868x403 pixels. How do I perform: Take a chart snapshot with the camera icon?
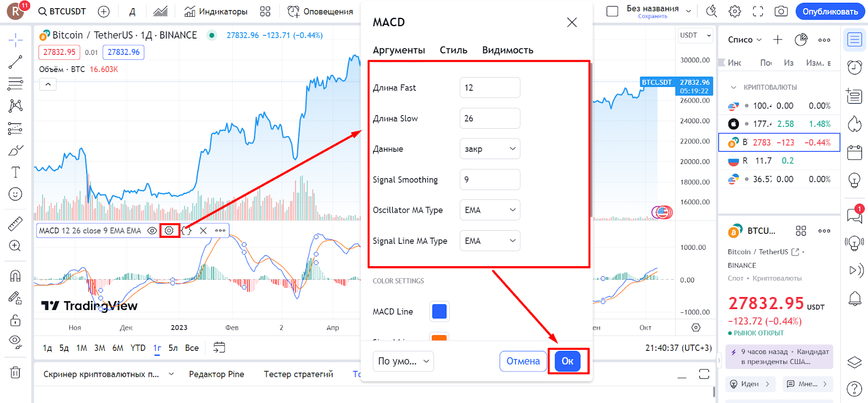pos(782,11)
